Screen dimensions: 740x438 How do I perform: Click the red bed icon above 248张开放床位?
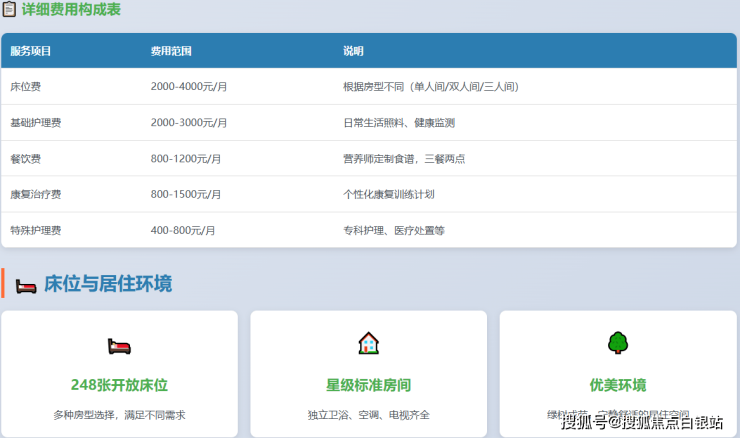119,346
